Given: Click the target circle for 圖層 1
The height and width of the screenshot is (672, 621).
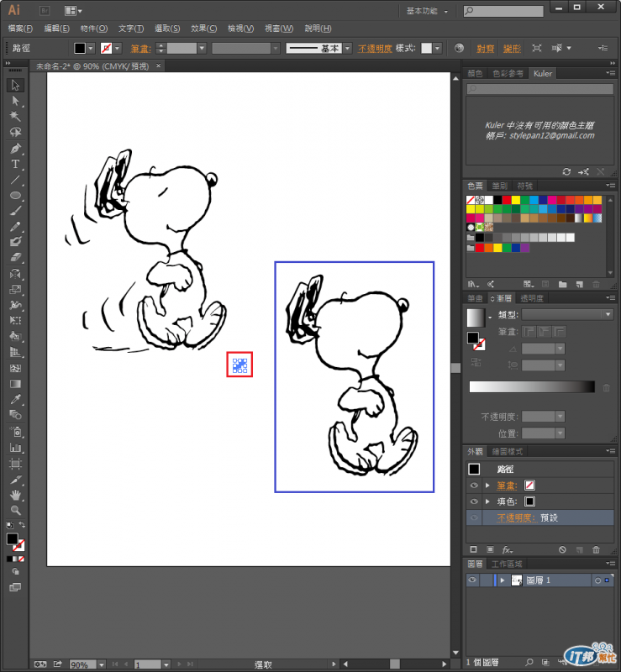Looking at the screenshot, I should tap(597, 580).
